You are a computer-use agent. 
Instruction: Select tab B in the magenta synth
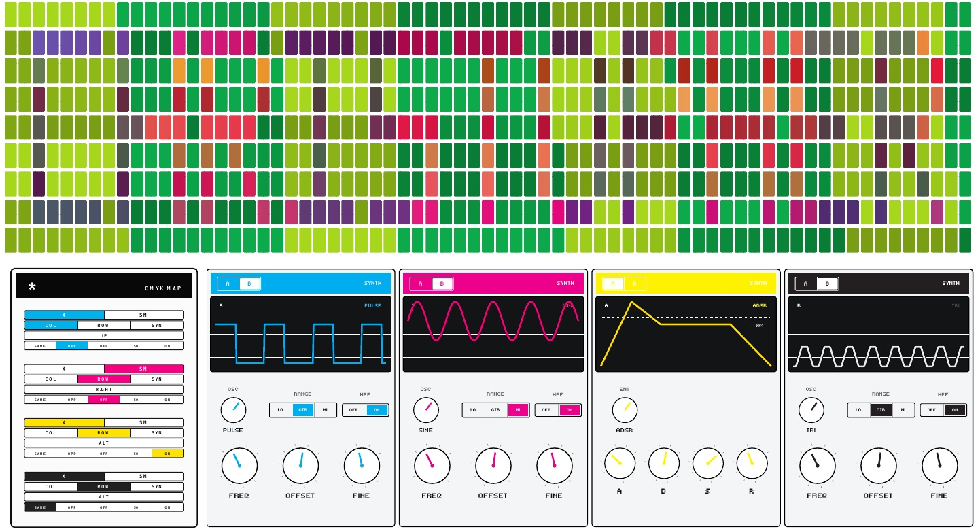point(442,284)
